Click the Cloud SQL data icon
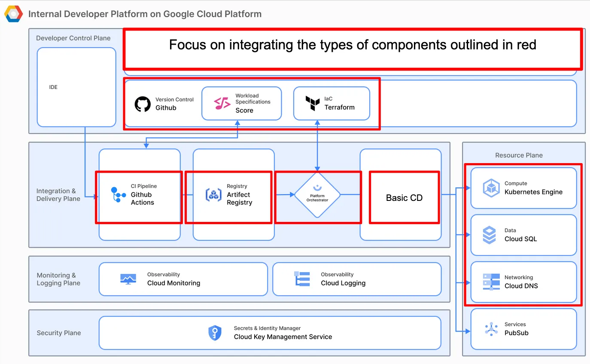Viewport: 590px width, 364px height. (490, 235)
